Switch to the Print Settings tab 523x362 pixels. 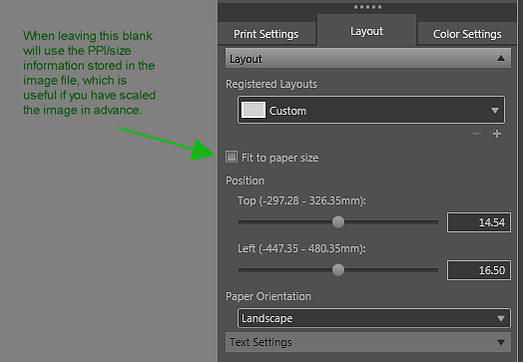266,34
